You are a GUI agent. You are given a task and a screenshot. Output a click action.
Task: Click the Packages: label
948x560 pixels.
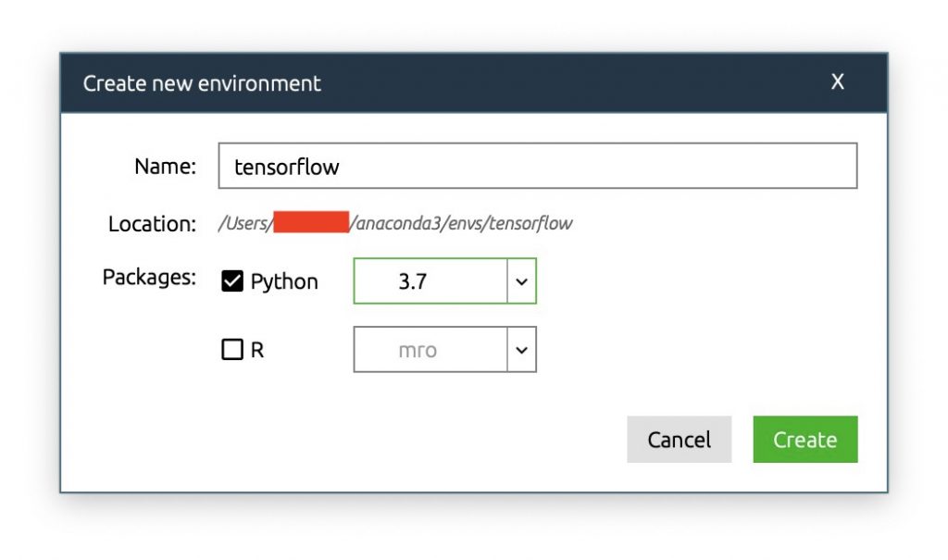pos(149,277)
